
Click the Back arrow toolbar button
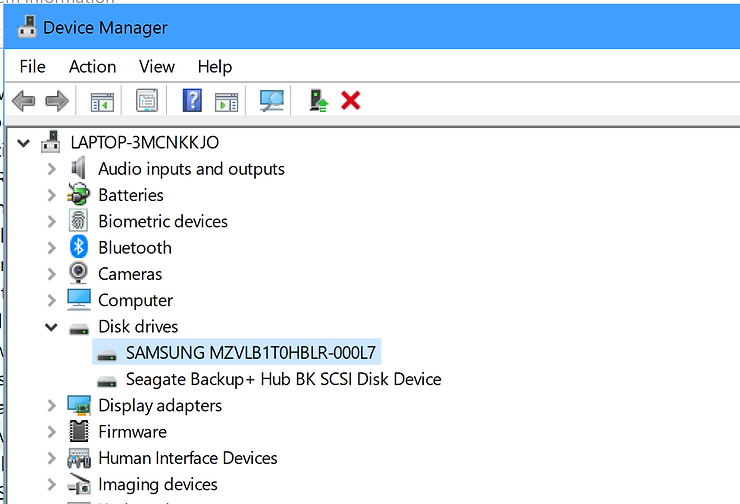(24, 101)
